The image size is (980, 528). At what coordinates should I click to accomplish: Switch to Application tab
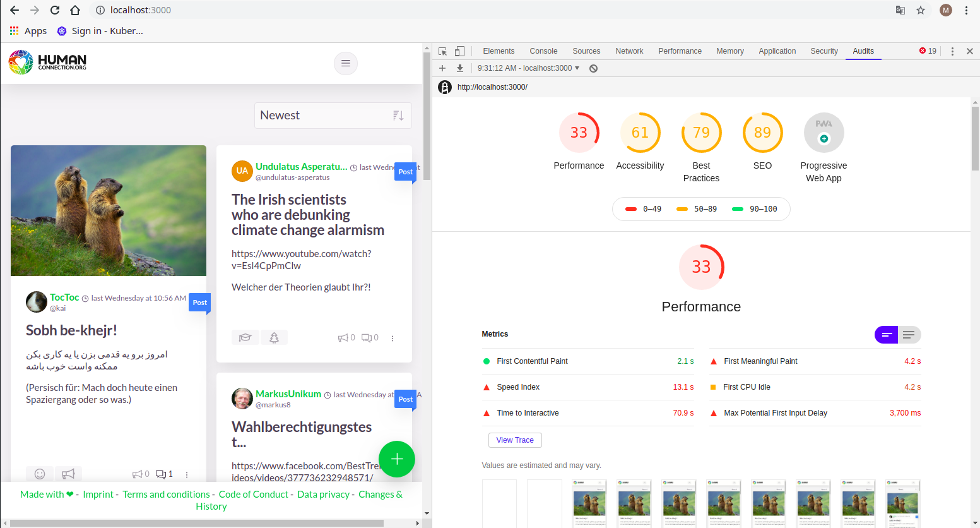777,51
